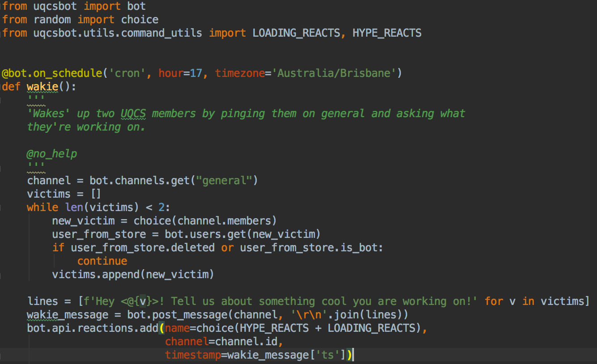Click the 'len' builtin call

click(74, 207)
